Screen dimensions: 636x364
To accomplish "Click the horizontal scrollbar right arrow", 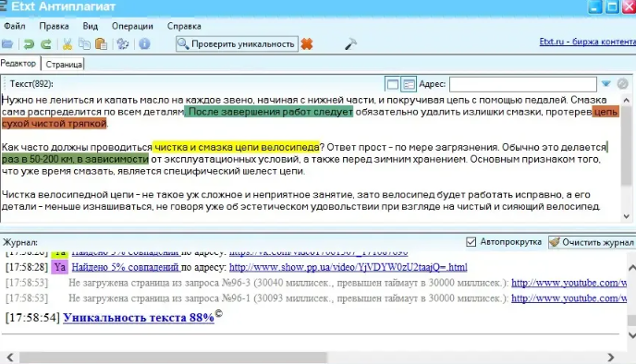I will 610,358.
